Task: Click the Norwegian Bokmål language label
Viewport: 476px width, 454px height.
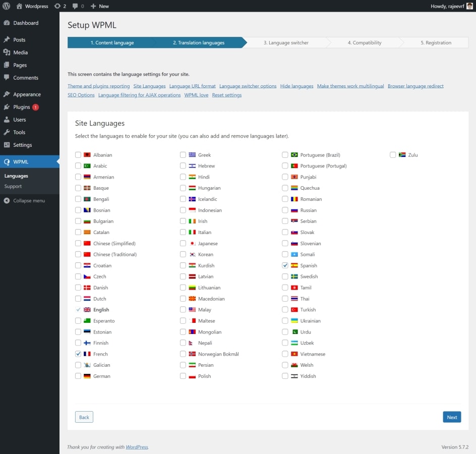Action: [218, 354]
